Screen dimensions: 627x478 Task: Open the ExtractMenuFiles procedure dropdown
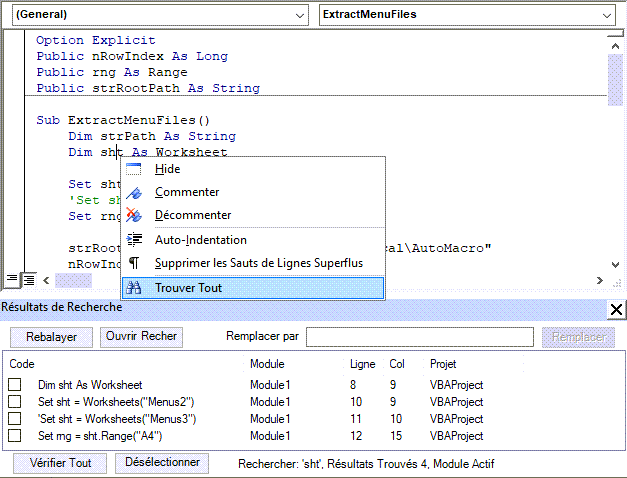coord(607,15)
